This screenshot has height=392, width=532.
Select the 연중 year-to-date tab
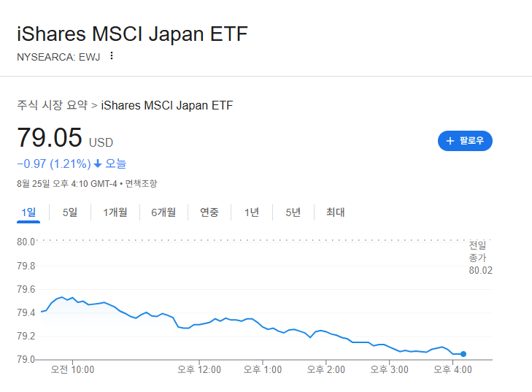pyautogui.click(x=209, y=212)
